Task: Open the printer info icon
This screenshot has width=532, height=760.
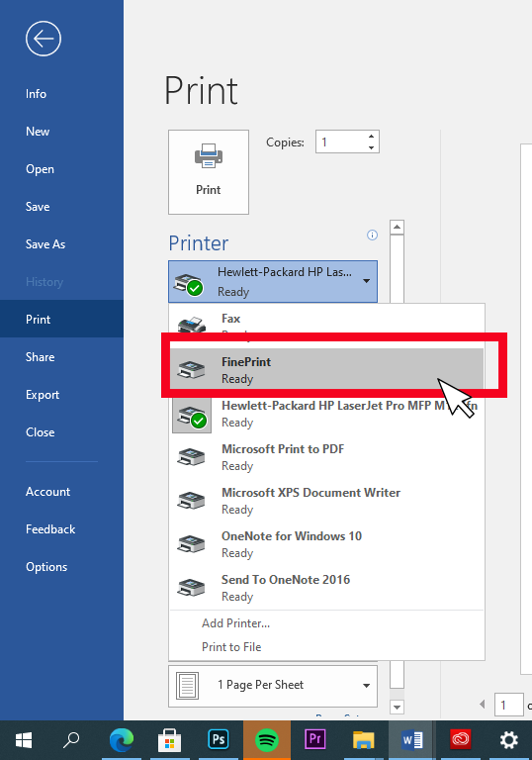Action: [x=372, y=236]
